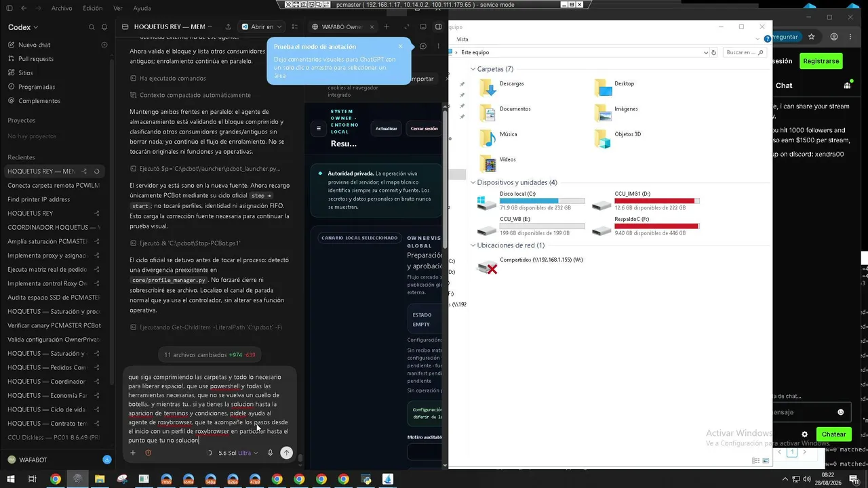The height and width of the screenshot is (488, 868).
Task: Open the Windows Start menu
Action: pyautogui.click(x=9, y=479)
